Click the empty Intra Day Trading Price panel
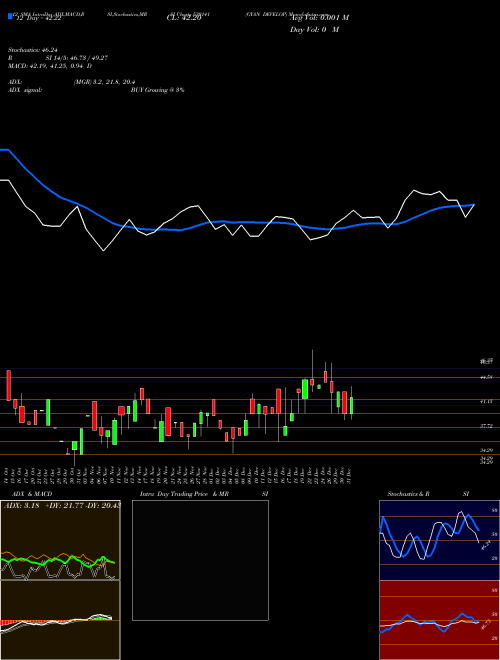Viewport: 500px width, 660px height. 200,560
